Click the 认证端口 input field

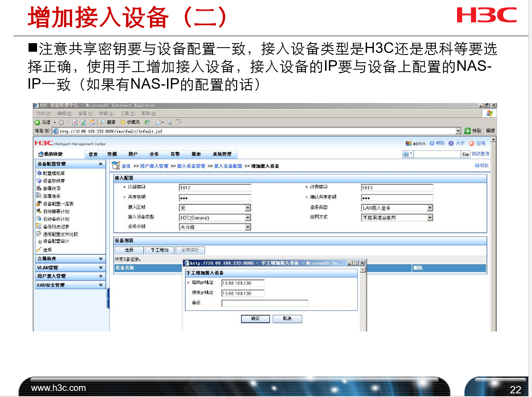click(x=215, y=188)
